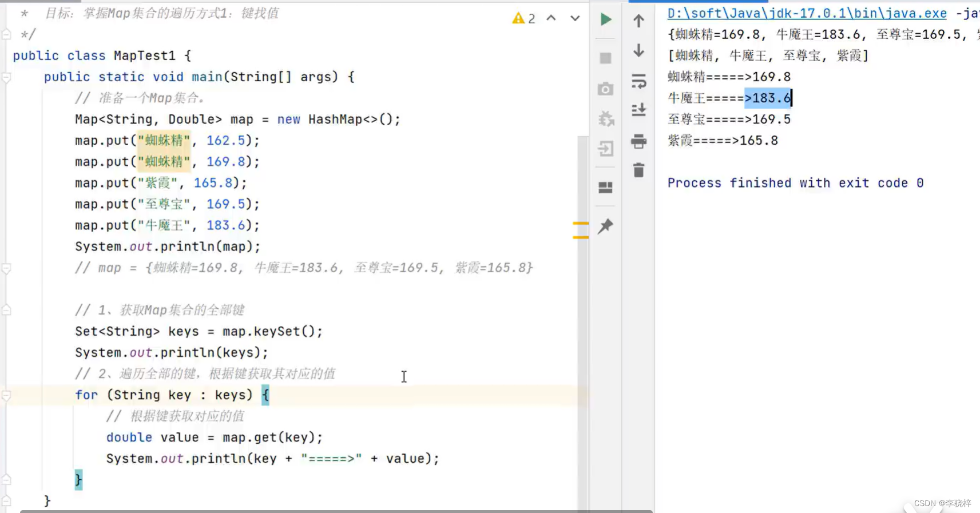
Task: Click value 183.6 in 牛魔王 put call
Action: (225, 225)
